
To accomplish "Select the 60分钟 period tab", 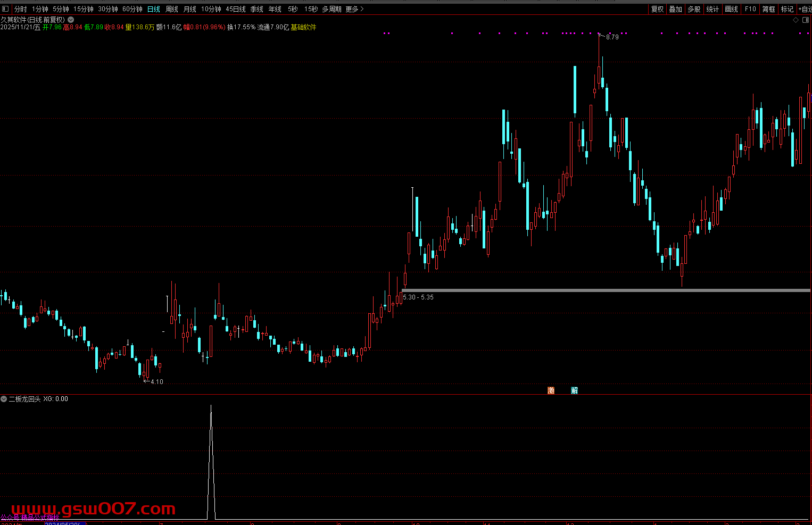I will click(132, 9).
